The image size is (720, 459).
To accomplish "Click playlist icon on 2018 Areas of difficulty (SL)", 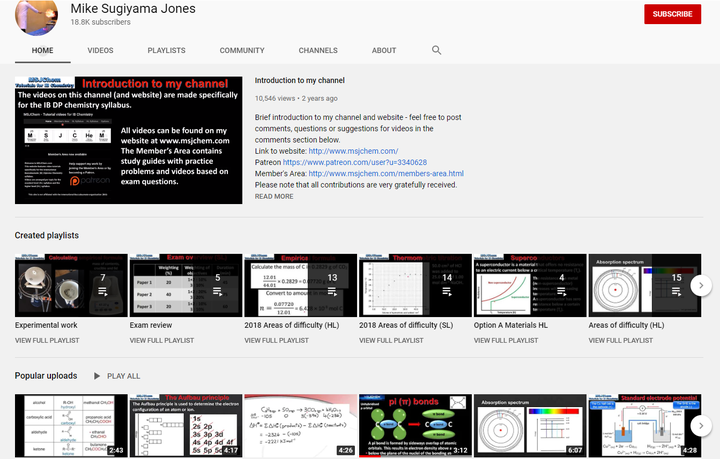I will point(447,291).
